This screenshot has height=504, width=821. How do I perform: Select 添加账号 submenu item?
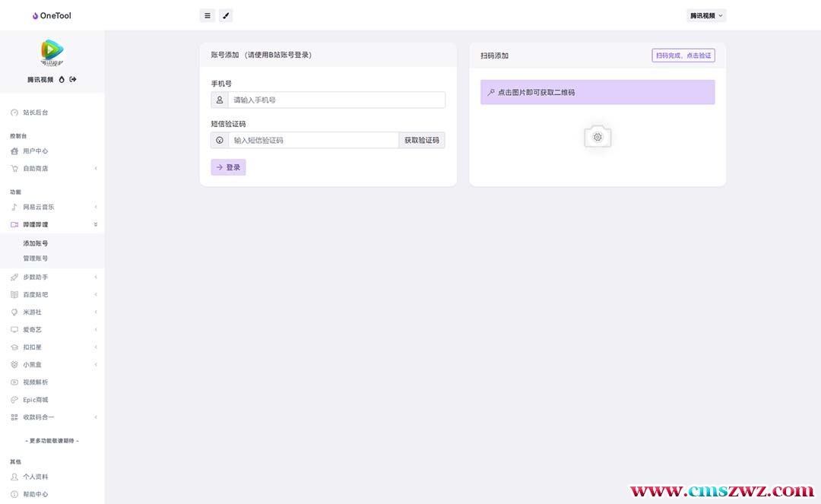tap(35, 243)
